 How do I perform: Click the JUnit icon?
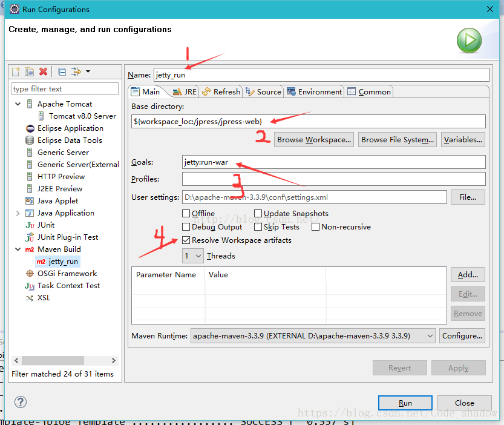(30, 225)
